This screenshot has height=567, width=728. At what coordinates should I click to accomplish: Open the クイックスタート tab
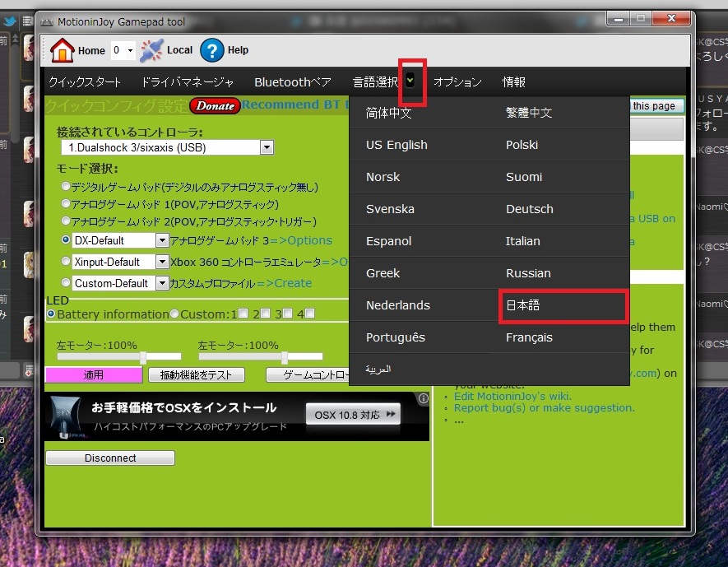(x=85, y=82)
